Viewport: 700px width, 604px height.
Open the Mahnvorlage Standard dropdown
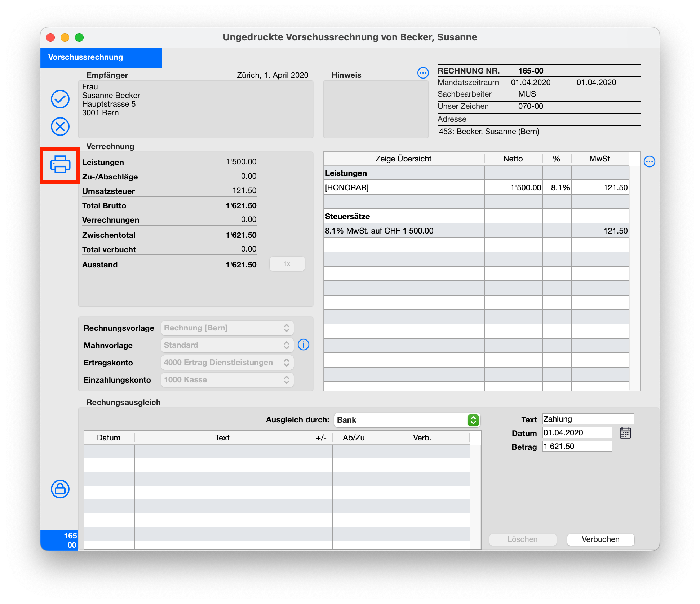[x=227, y=345]
